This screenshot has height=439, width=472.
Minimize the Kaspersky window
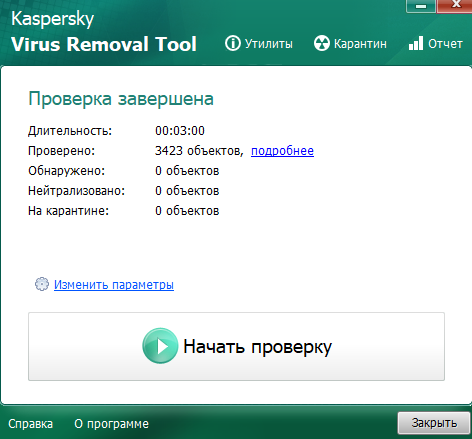[421, 6]
